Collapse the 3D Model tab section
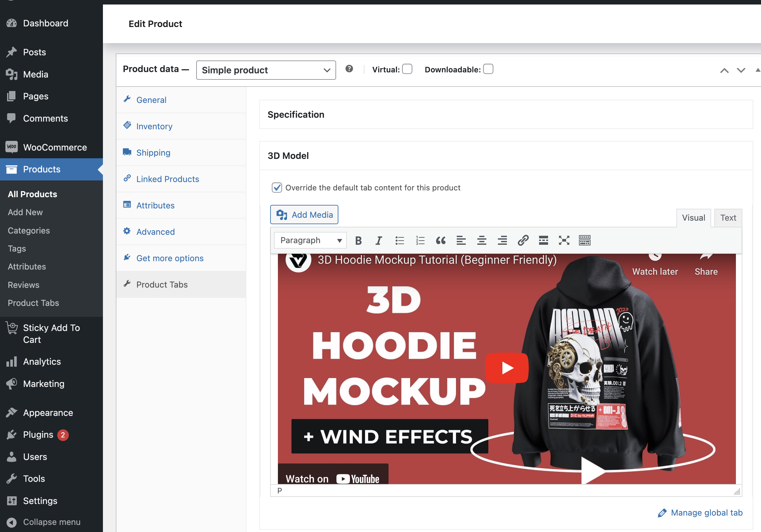This screenshot has height=532, width=761. coord(506,155)
